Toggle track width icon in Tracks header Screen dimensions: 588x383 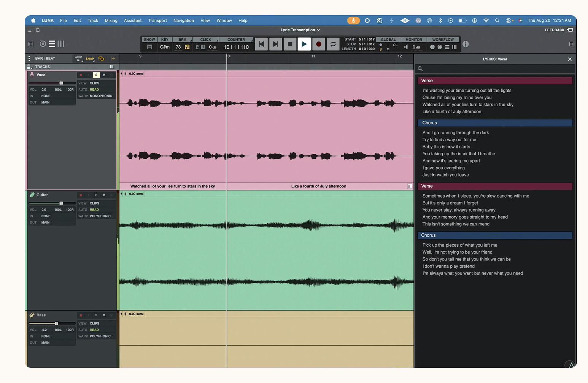pos(112,67)
